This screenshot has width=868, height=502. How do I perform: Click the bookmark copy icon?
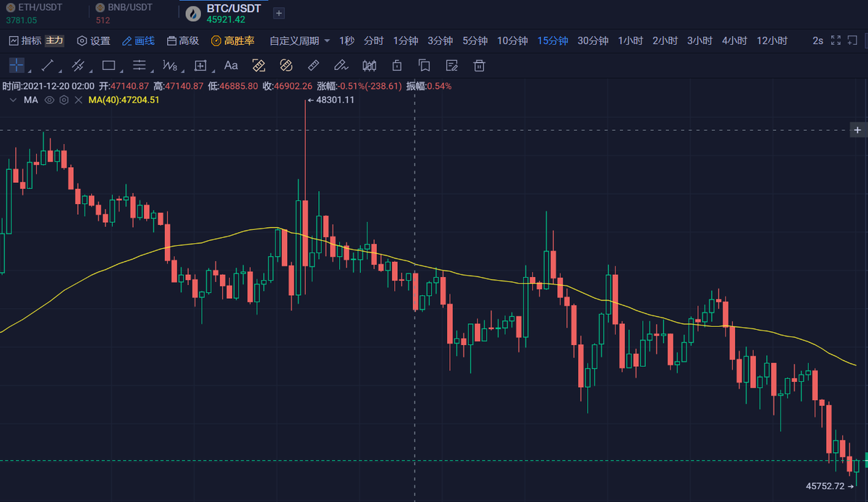coord(425,66)
